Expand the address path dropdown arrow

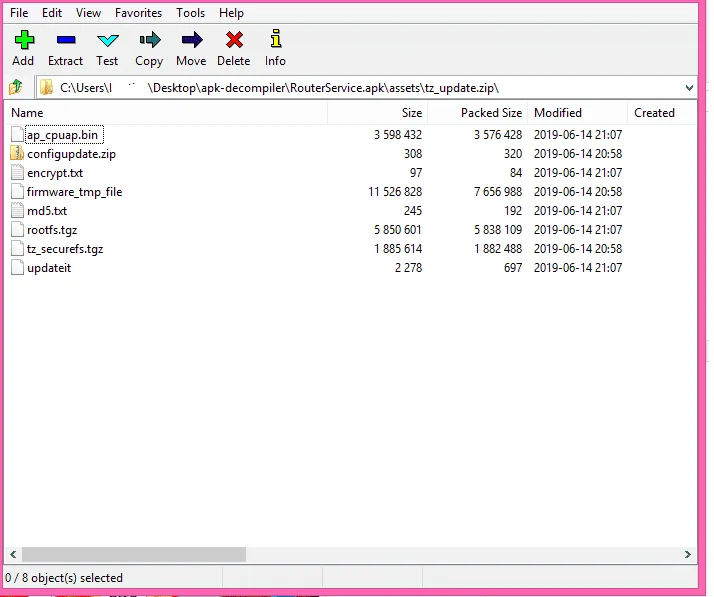pos(689,87)
